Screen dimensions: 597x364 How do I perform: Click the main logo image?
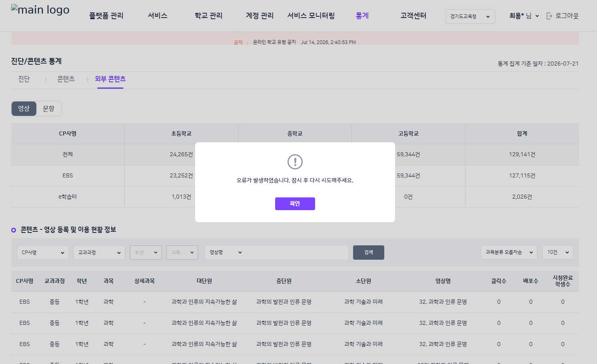pyautogui.click(x=40, y=10)
